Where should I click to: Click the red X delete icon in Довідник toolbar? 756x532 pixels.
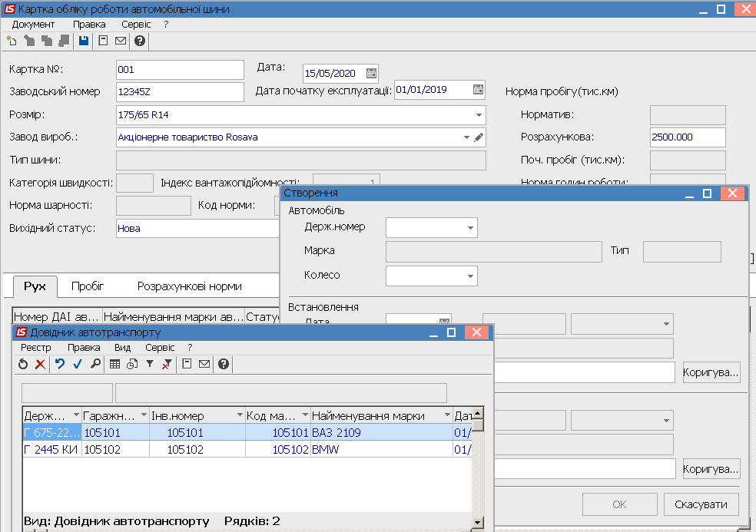click(41, 365)
